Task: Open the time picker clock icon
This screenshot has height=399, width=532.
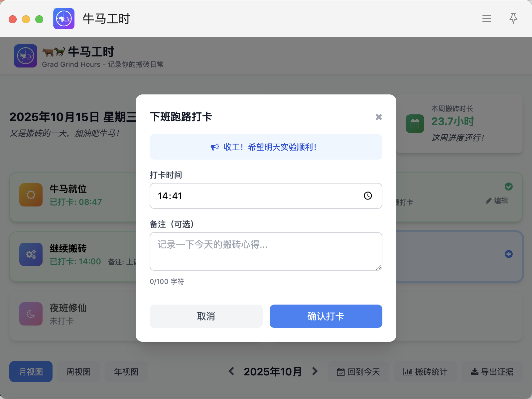Action: [x=368, y=196]
